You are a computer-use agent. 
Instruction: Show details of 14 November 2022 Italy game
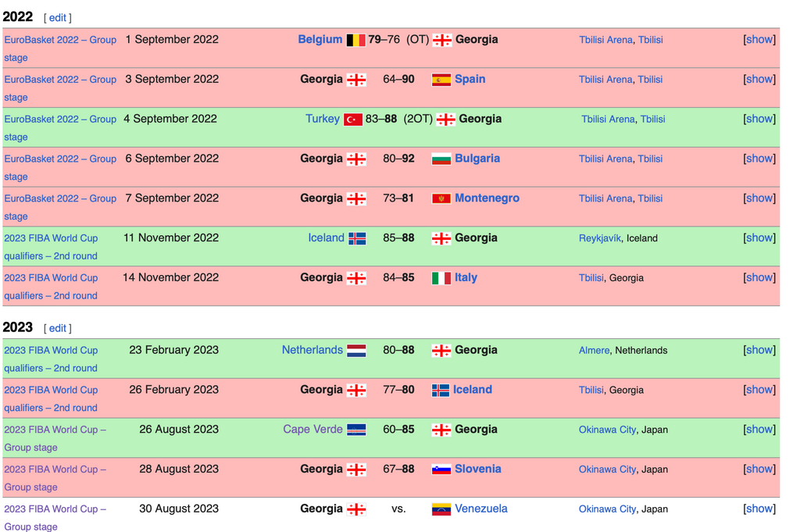point(759,277)
